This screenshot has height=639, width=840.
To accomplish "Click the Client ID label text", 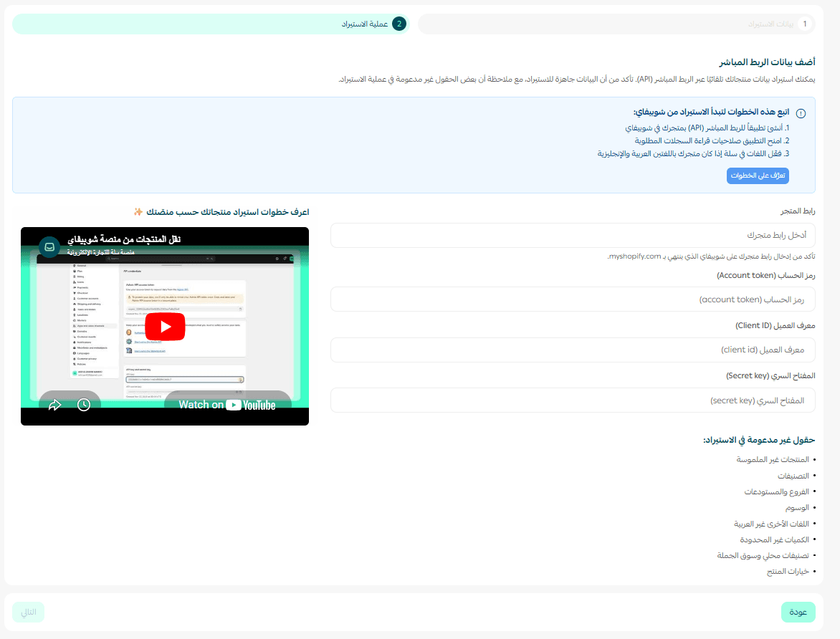I will [775, 326].
